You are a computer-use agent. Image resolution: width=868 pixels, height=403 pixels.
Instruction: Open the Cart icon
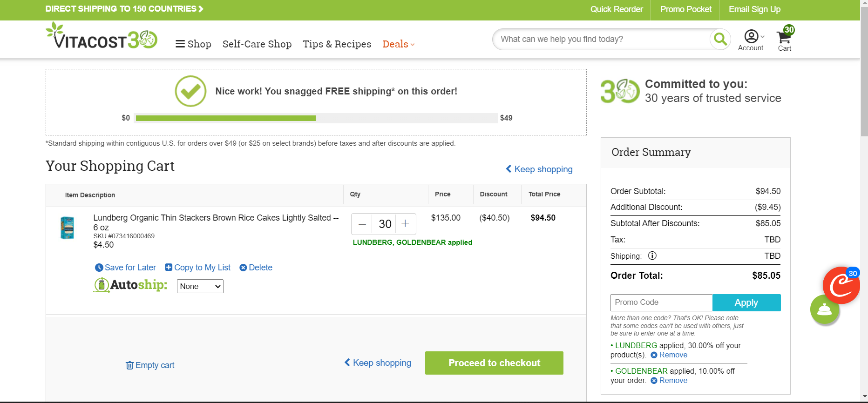785,39
